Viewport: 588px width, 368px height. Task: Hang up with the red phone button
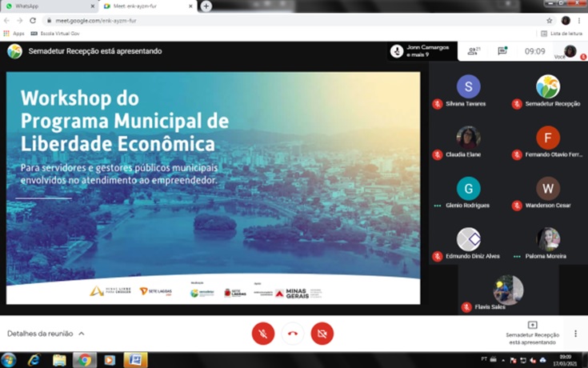(293, 334)
